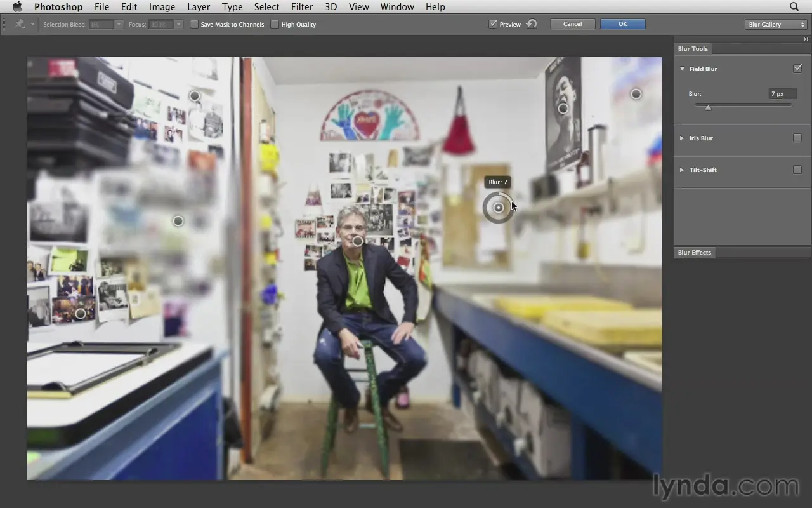Collapse the Field Blur section triangle

(682, 69)
